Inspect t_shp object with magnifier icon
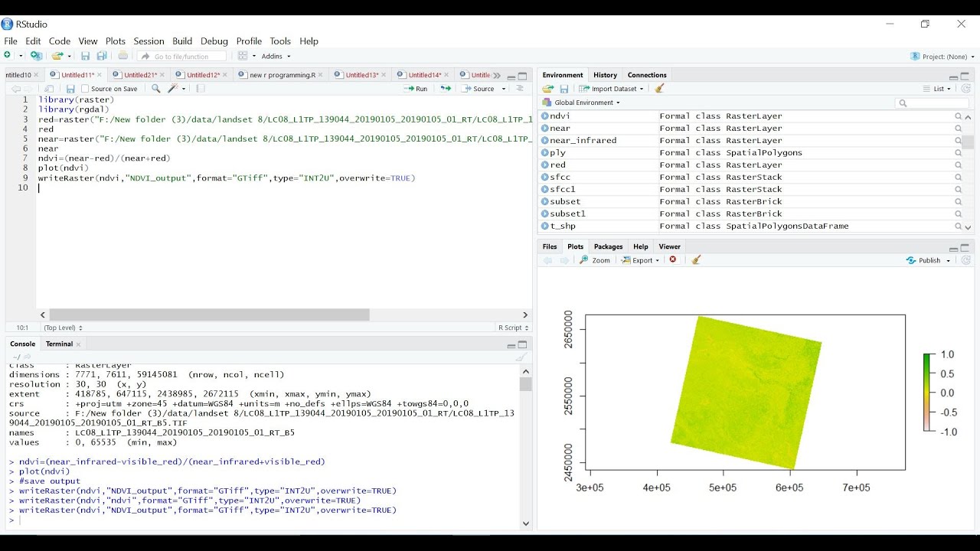This screenshot has height=551, width=980. tap(958, 227)
